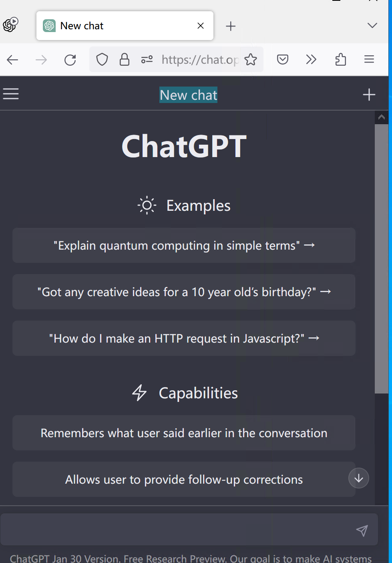Click the send message paper plane icon

coord(362,531)
